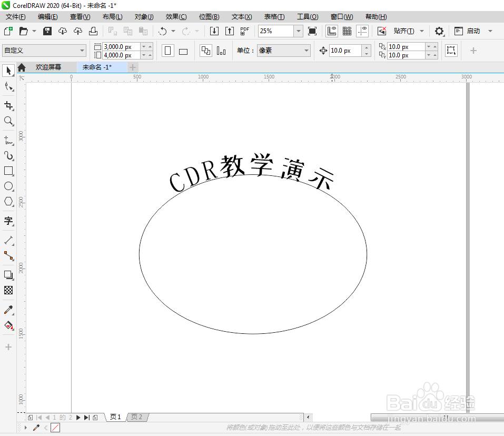Select the Shape edit tool

coord(8,86)
